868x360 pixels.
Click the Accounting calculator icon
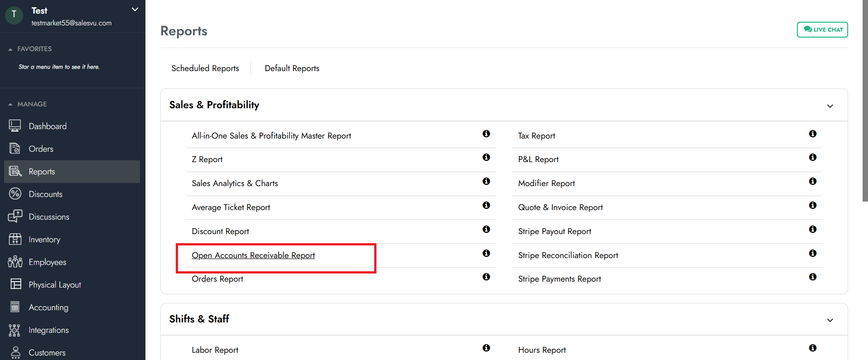15,307
